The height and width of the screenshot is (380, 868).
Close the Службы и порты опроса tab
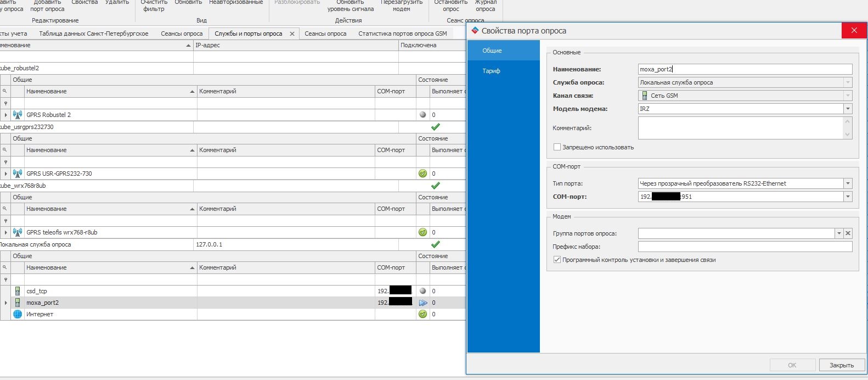(x=292, y=33)
